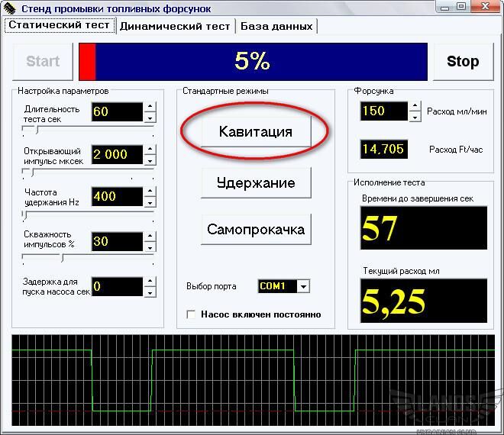The width and height of the screenshot is (504, 435).
Task: Click the opening impulse field showing 2 000
Action: [x=117, y=154]
